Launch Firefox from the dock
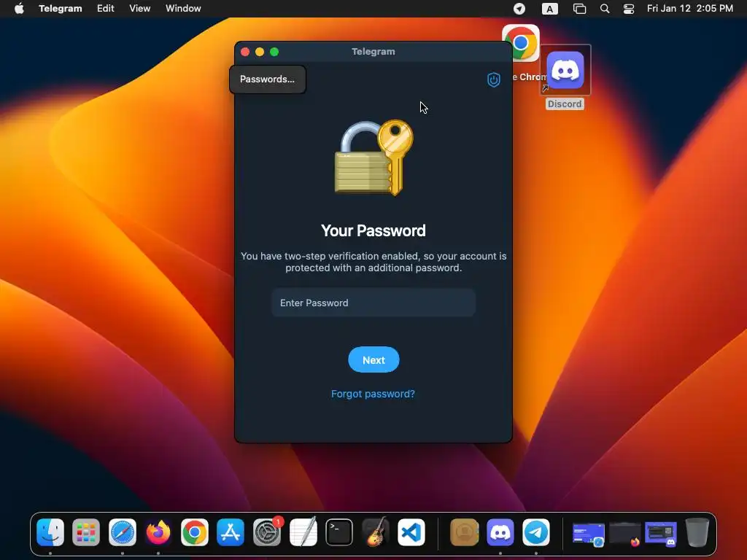The image size is (747, 560). 158,532
